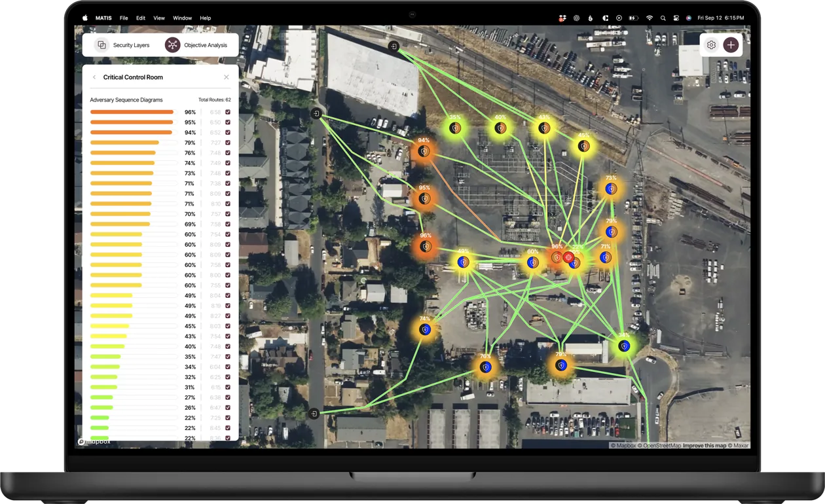Close the Critical Control Room panel
The image size is (825, 504).
(227, 77)
